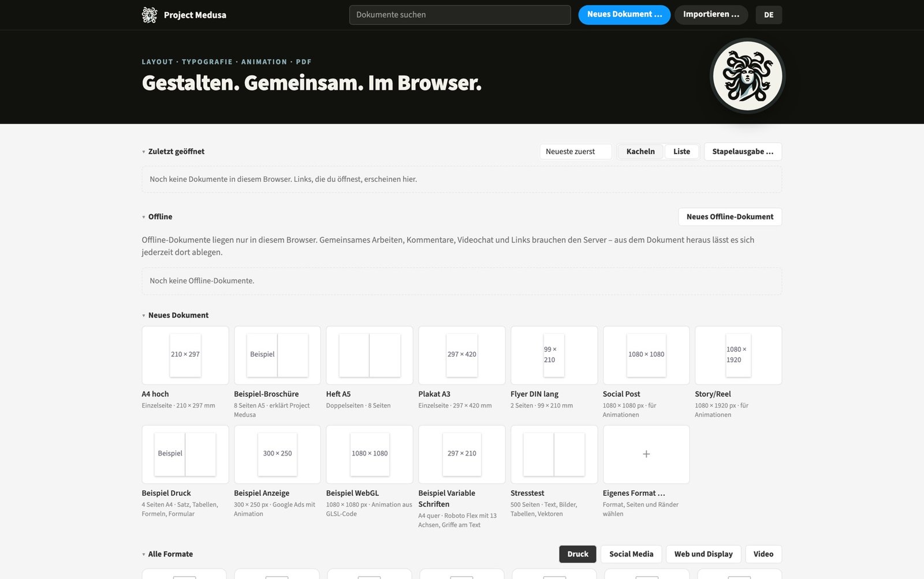Click the '8 Seiten A5 · erklärt Project Medusa' description
The width and height of the screenshot is (924, 579).
[x=272, y=410]
